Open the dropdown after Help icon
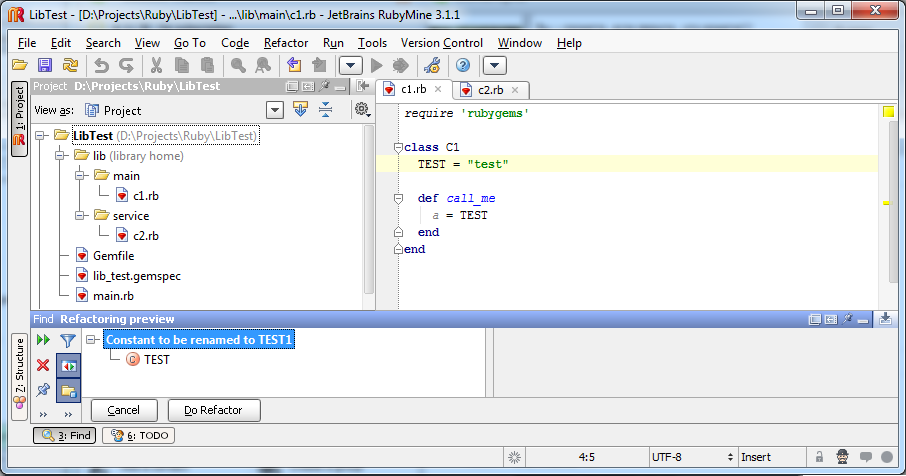This screenshot has height=476, width=906. pos(495,65)
